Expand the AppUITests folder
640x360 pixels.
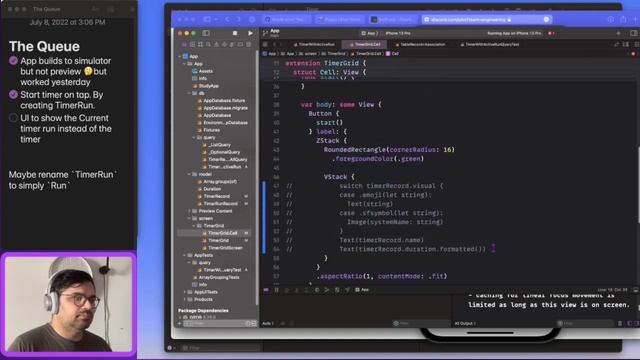[x=184, y=292]
